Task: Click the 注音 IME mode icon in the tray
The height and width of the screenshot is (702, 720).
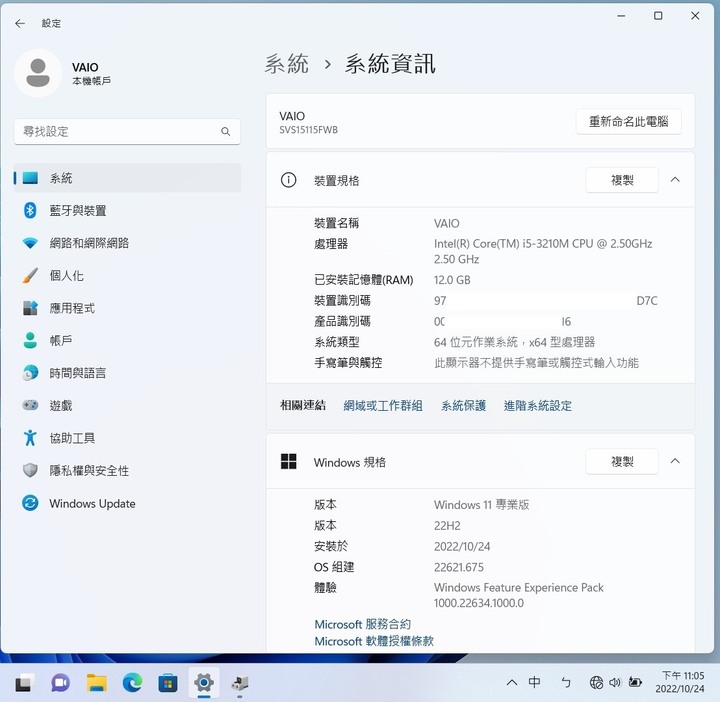Action: (566, 683)
